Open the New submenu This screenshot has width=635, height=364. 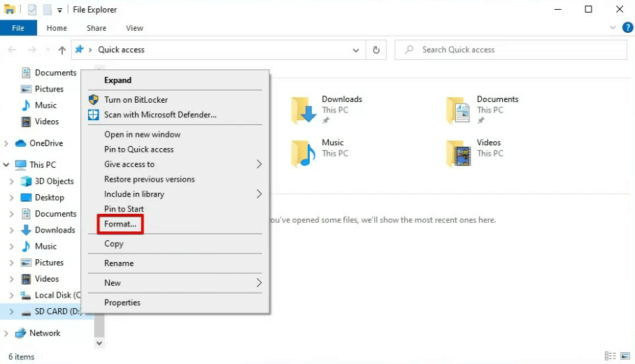point(175,283)
